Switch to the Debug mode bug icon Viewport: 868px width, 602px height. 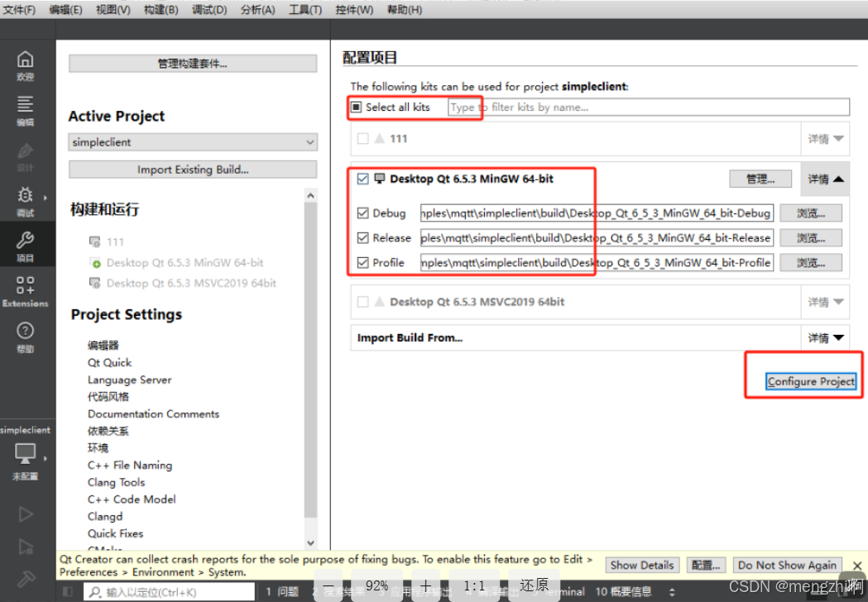pyautogui.click(x=25, y=195)
